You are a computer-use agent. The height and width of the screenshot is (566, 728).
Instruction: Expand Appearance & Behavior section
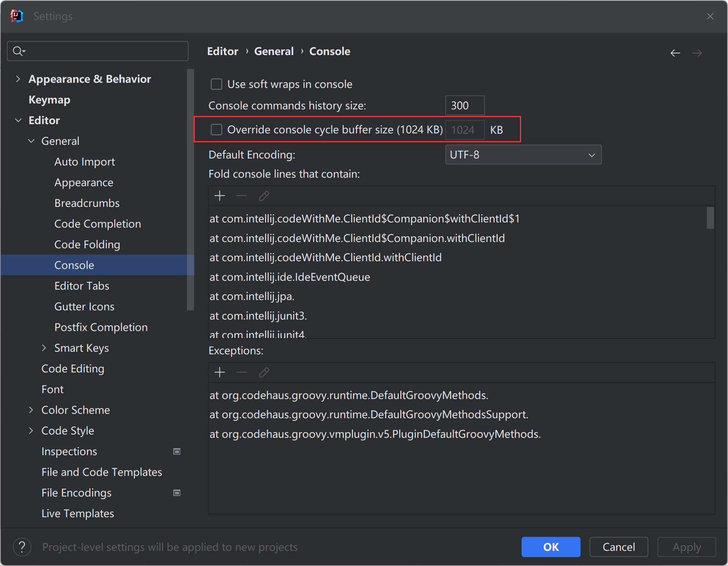coord(18,79)
